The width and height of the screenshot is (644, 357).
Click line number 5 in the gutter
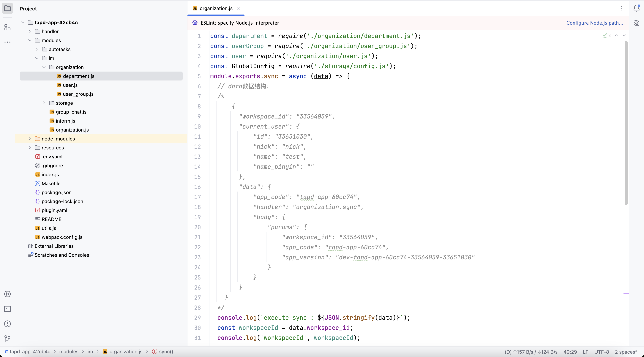pos(199,76)
